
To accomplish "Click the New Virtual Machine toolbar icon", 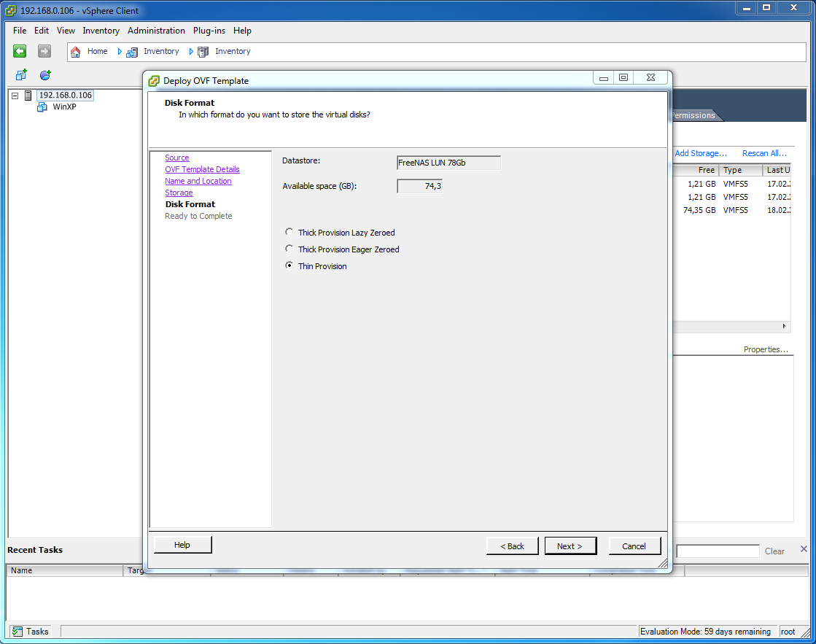I will [21, 75].
